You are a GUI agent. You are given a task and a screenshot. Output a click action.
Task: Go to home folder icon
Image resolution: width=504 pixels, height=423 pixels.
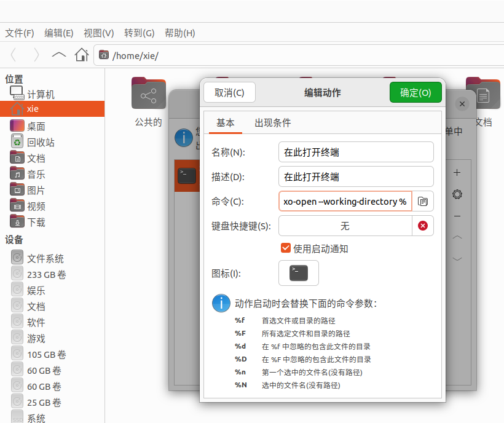coord(82,55)
